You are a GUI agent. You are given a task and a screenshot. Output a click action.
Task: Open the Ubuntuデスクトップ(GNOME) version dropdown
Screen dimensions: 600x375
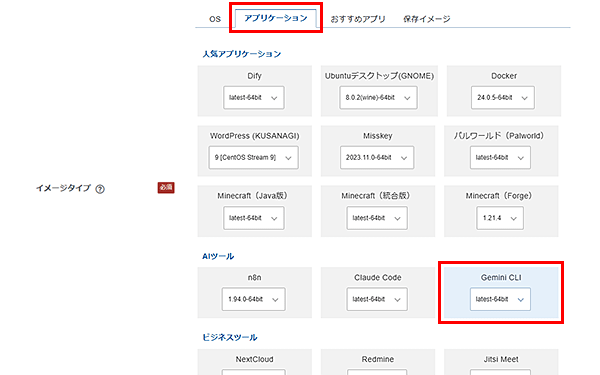(x=378, y=98)
